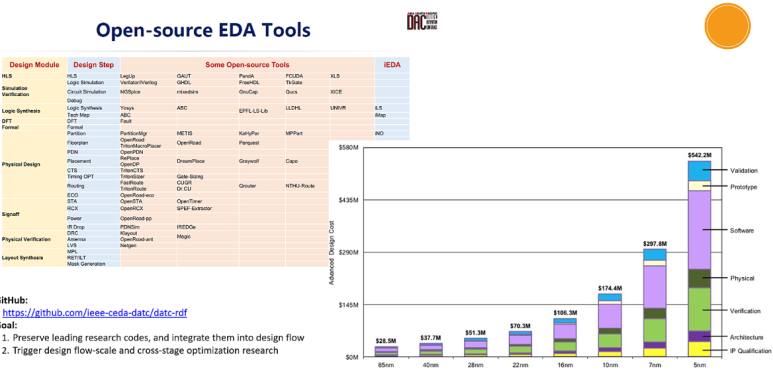This screenshot has height=379, width=773.
Task: Select the 10nm bar in the chart
Action: (610, 325)
